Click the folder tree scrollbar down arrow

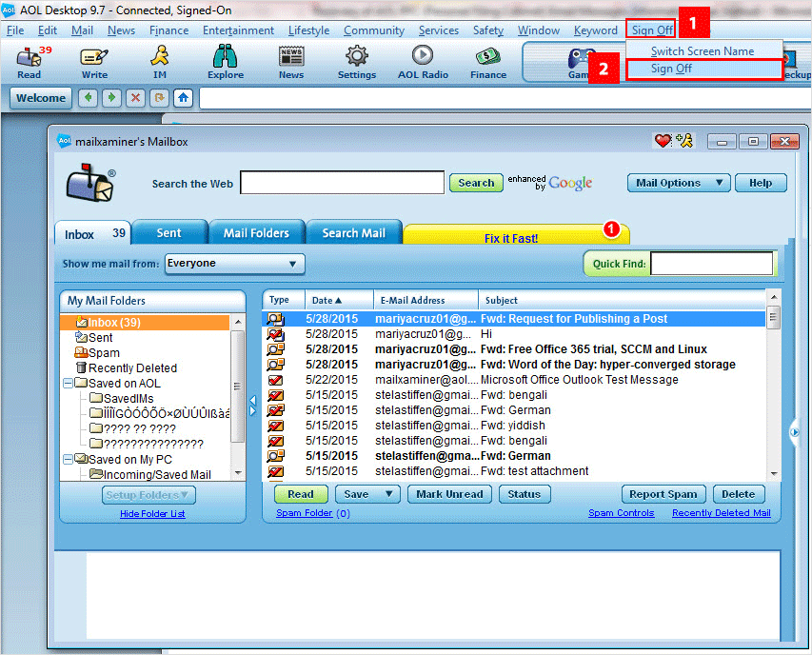(x=238, y=473)
